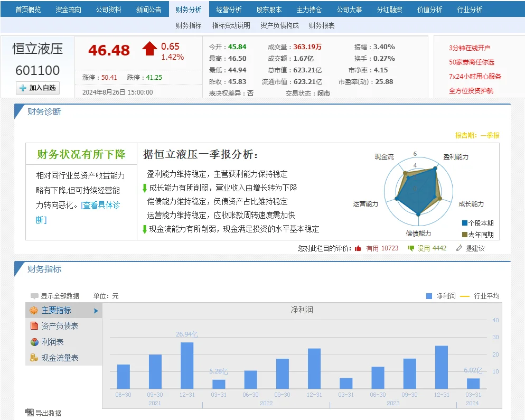Click the 导出数据 export icon
The height and width of the screenshot is (420, 525).
pyautogui.click(x=30, y=412)
